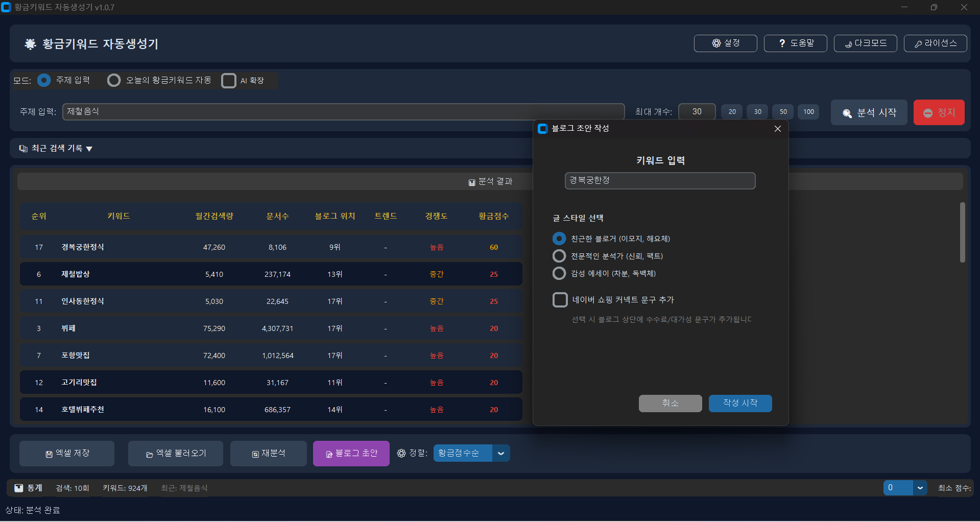Open help via question mark button
980x522 pixels.
[795, 43]
